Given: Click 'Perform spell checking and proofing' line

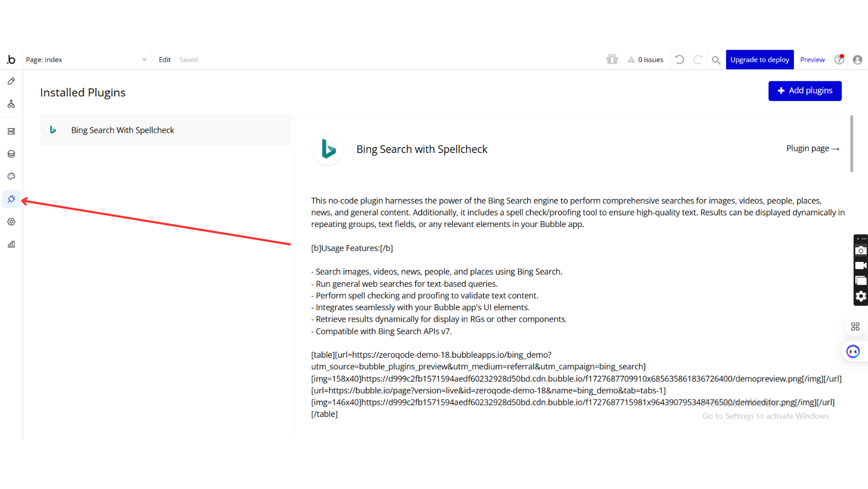Looking at the screenshot, I should coord(424,296).
